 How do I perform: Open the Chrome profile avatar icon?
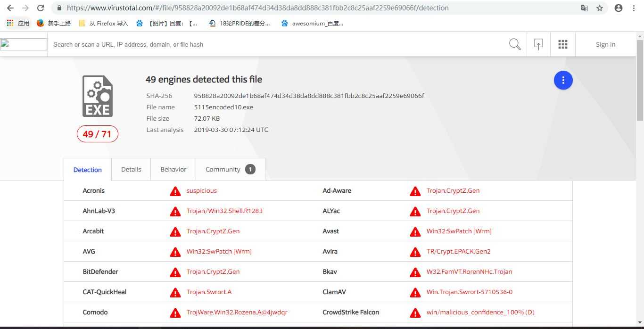point(619,8)
